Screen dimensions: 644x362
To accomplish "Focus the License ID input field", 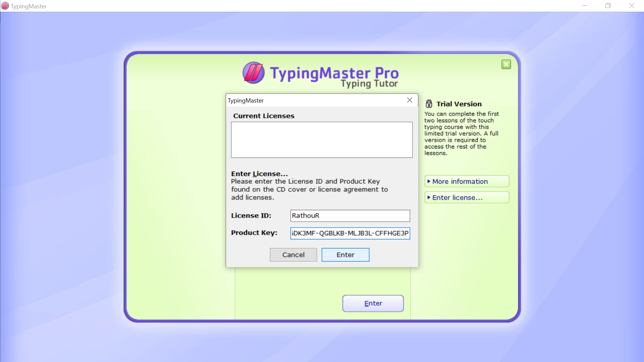I will pos(350,216).
